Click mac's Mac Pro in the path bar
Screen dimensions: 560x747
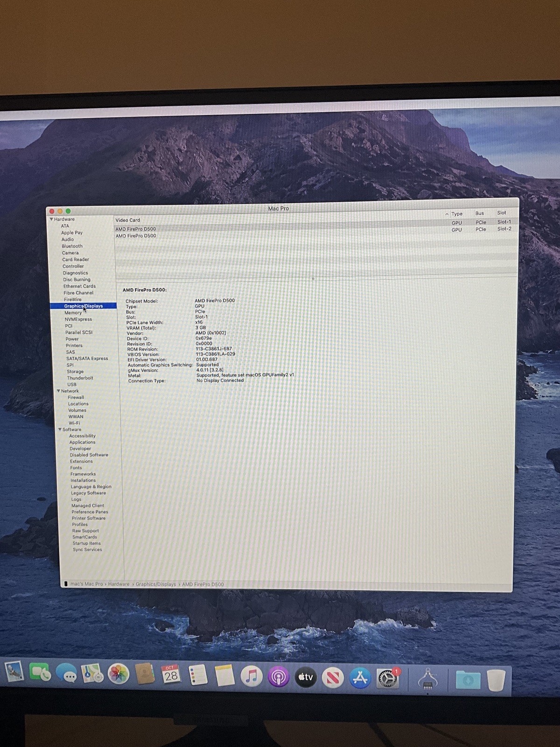click(86, 584)
